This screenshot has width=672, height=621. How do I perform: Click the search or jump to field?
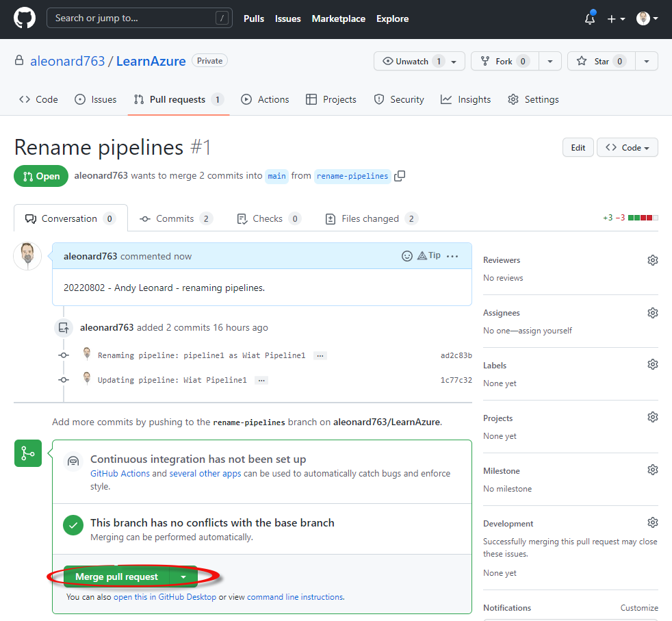coord(140,18)
